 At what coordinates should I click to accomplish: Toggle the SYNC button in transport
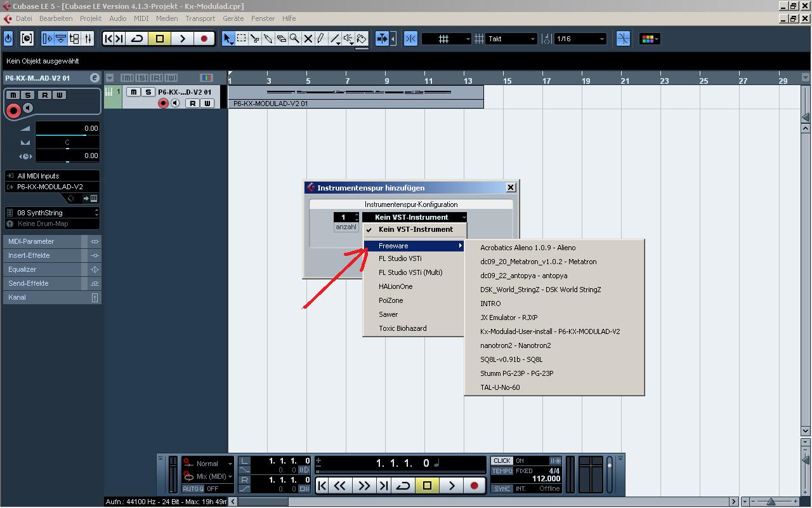(x=502, y=488)
